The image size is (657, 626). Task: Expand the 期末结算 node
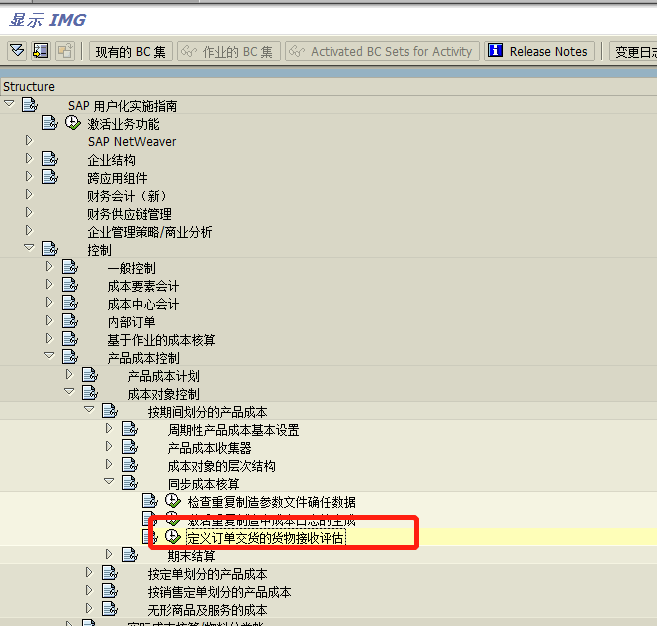tap(109, 554)
